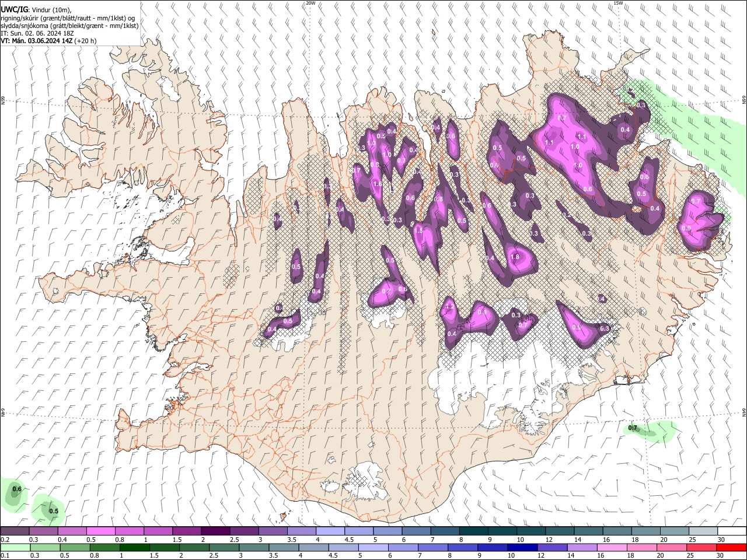Select the '30' label in snow legend row
Viewport: 747px width, 560px height.
(721, 540)
